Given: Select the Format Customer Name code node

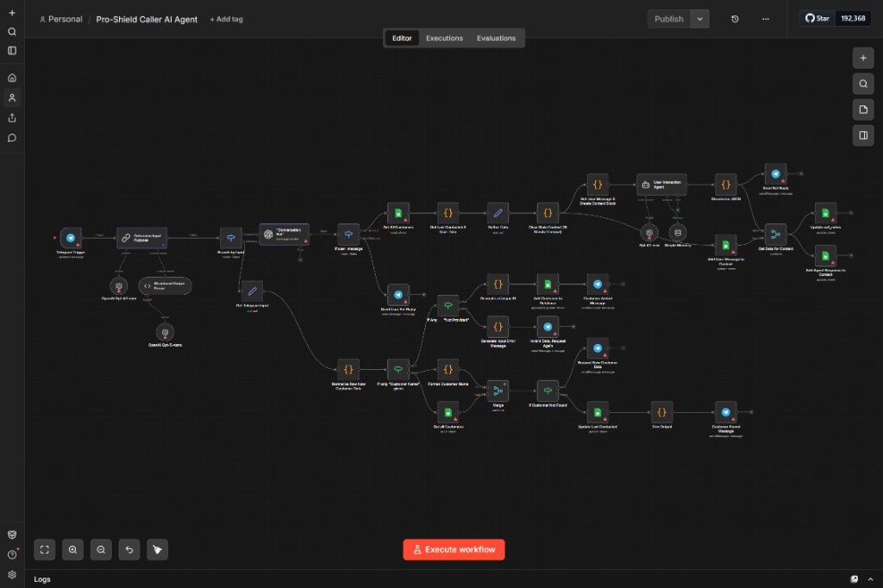Looking at the screenshot, I should [448, 370].
